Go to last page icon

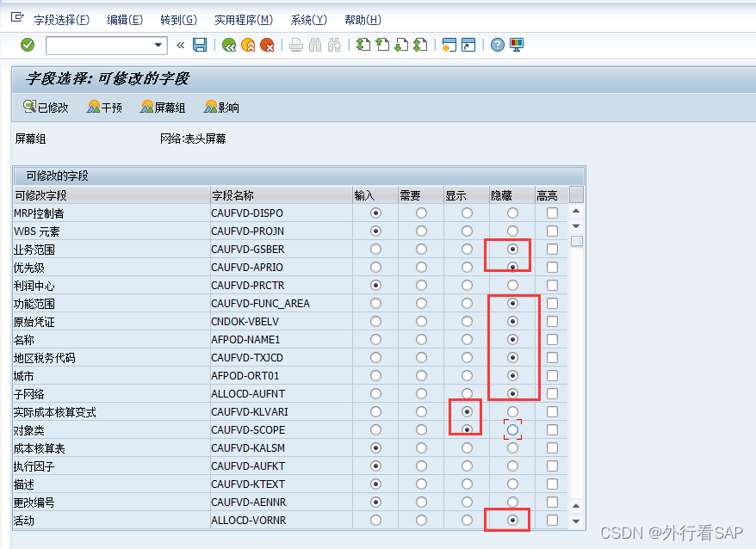[420, 45]
